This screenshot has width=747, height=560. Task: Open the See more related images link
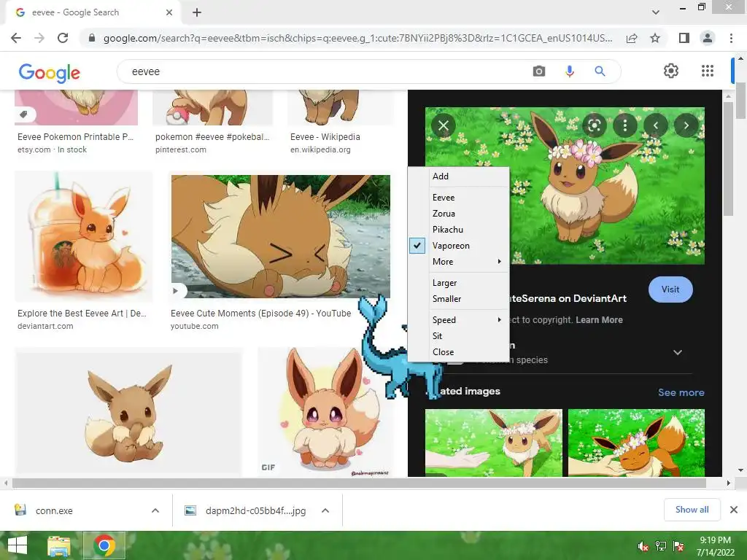pos(681,392)
